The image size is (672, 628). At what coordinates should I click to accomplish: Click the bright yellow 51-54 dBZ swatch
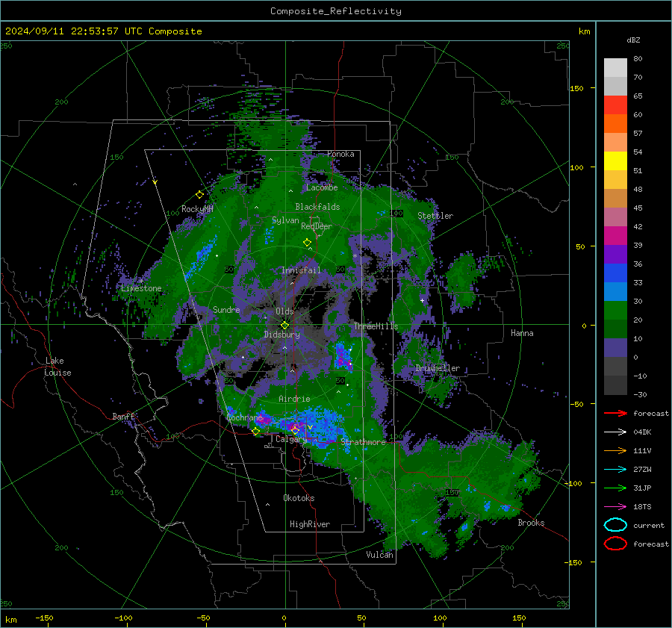coord(615,161)
